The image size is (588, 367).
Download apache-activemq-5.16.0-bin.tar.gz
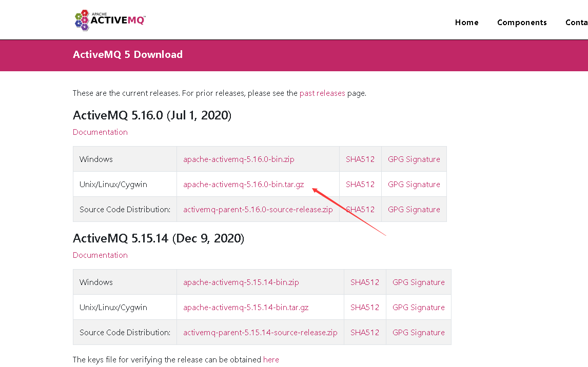pyautogui.click(x=243, y=184)
